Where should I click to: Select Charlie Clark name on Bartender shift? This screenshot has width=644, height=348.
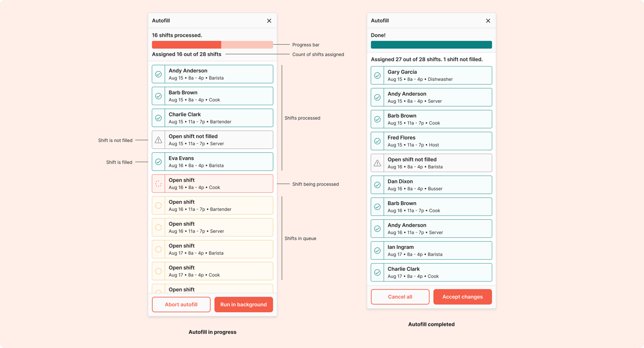coord(185,115)
